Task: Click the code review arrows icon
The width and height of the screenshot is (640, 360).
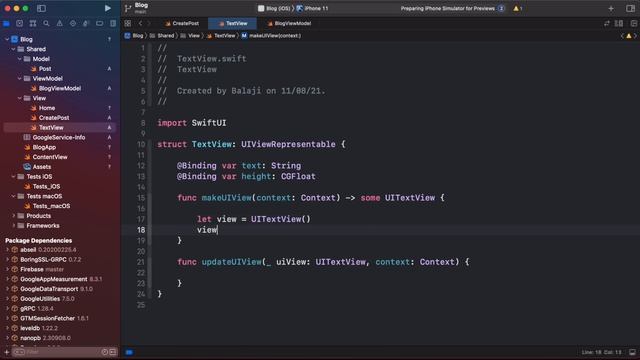Action: [607, 24]
